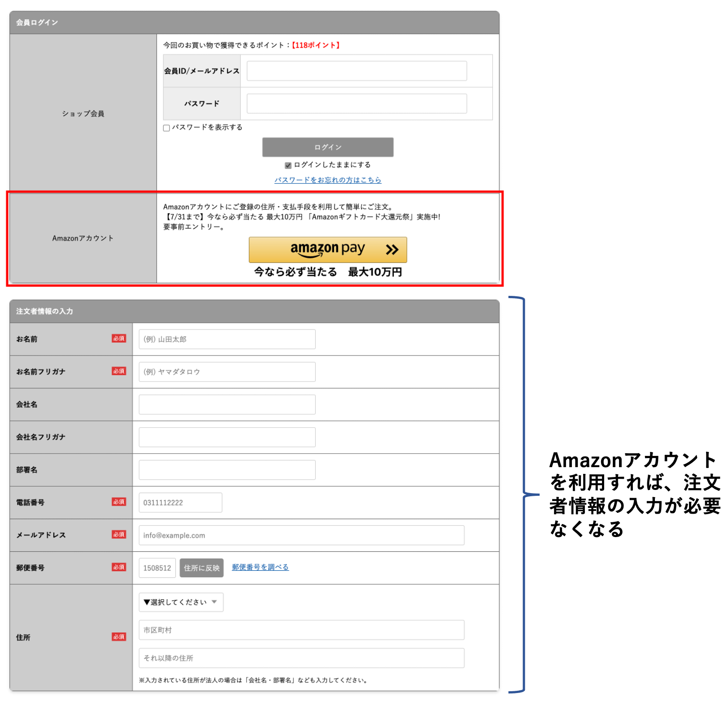Click the ※入力されている住所が法人の場合は note text
Screen dimensions: 728x702
coord(254,680)
